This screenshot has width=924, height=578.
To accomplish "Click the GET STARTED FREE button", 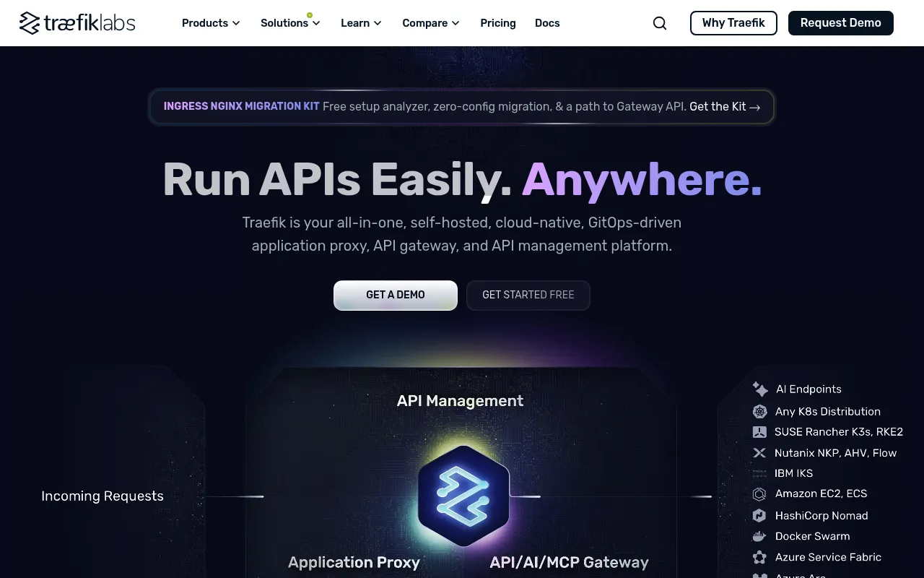I will click(x=528, y=295).
